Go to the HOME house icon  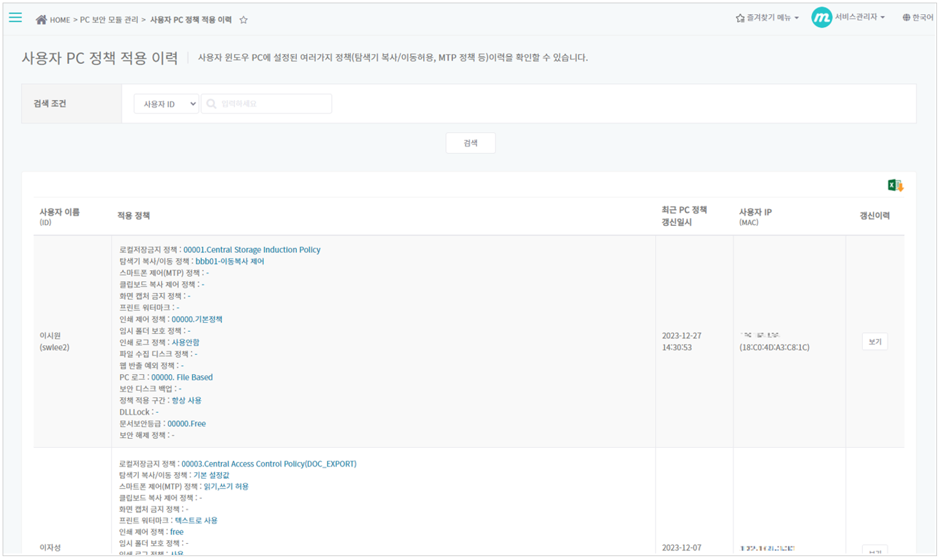coord(41,19)
